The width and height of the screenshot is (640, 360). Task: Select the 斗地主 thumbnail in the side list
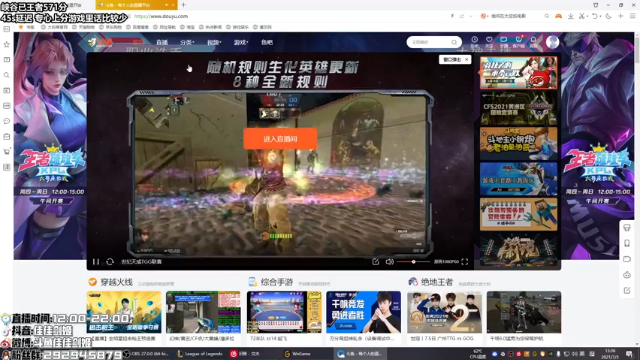click(518, 143)
